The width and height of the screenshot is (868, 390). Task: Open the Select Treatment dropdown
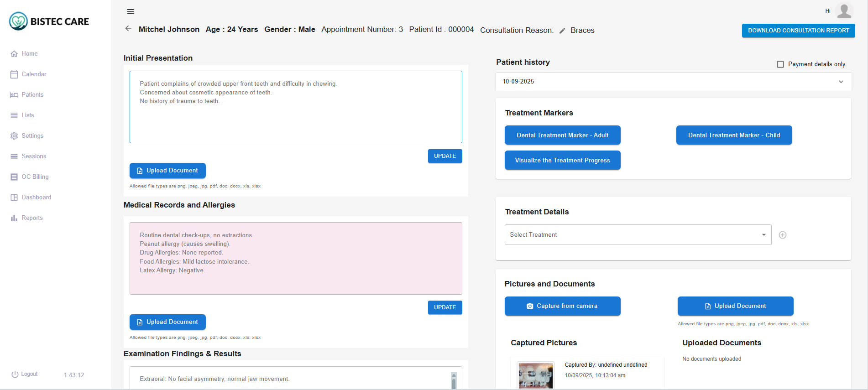coord(638,235)
